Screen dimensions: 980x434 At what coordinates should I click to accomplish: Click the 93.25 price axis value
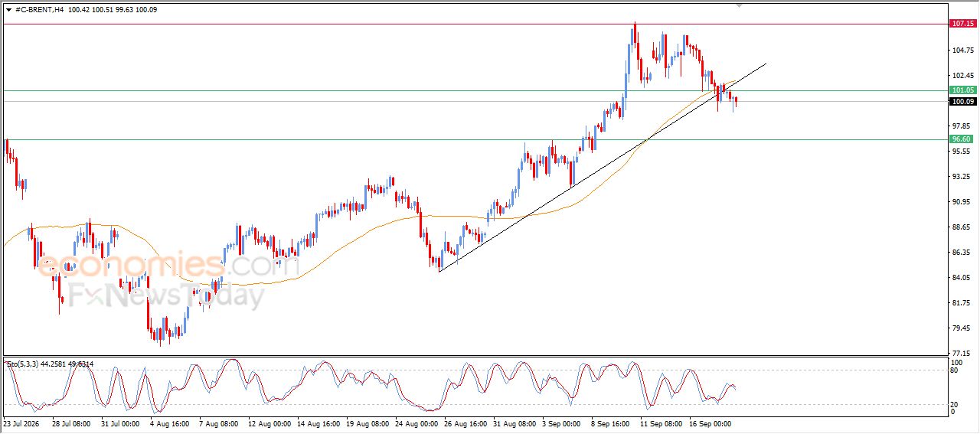[962, 176]
